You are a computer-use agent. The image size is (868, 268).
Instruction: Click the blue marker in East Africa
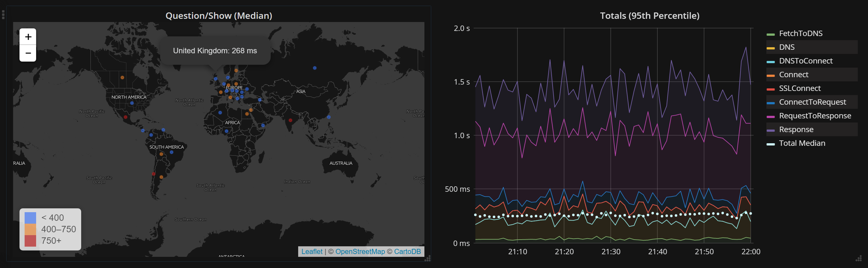tap(263, 125)
